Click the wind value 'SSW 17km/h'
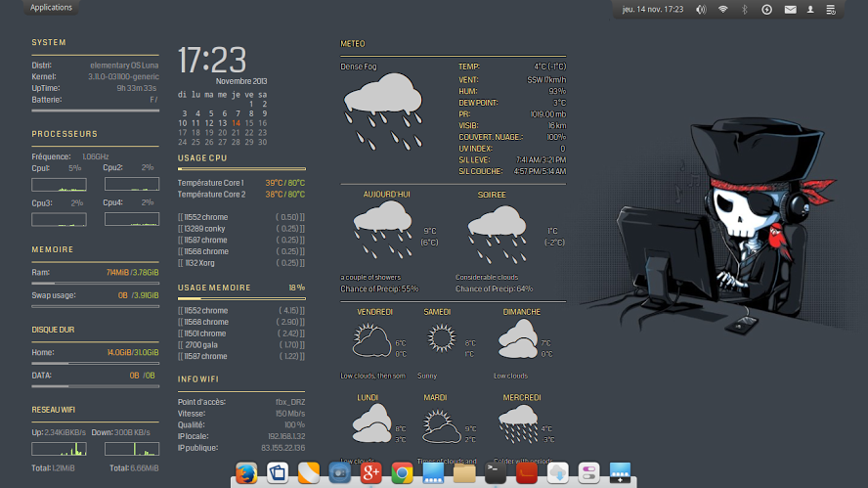This screenshot has height=488, width=868. [546, 80]
